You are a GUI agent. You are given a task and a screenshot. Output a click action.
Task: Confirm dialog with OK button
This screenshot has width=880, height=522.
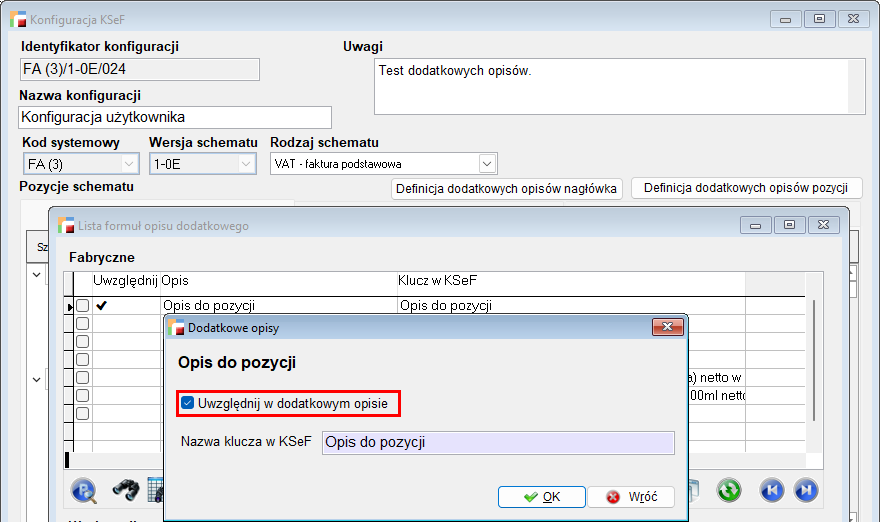(x=541, y=497)
